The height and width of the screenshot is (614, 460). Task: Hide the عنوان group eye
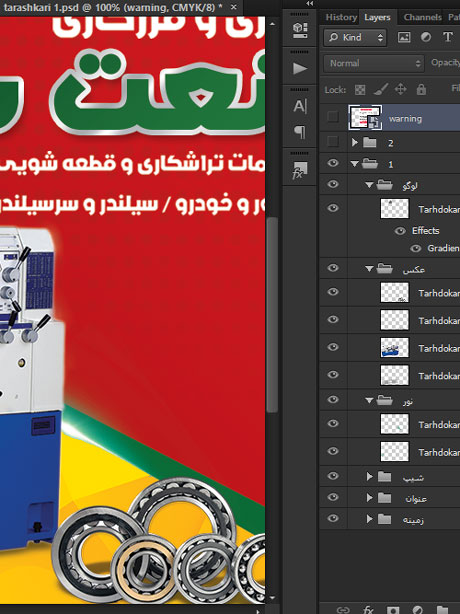click(x=333, y=497)
